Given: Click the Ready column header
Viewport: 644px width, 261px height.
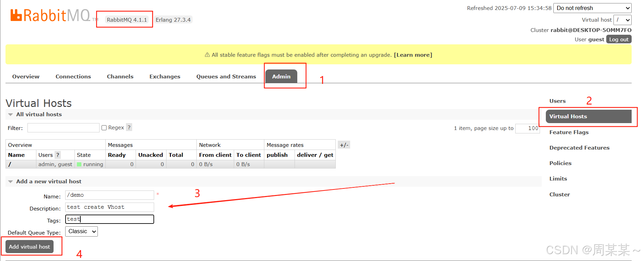Looking at the screenshot, I should click(117, 155).
